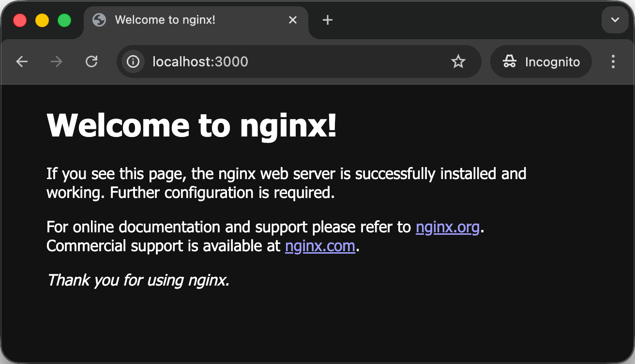The width and height of the screenshot is (635, 364).
Task: Select the localhost:3000 URL text
Action: (200, 61)
